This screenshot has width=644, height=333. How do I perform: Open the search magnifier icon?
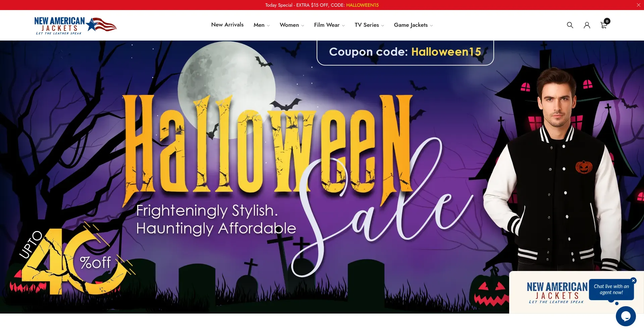(x=570, y=25)
